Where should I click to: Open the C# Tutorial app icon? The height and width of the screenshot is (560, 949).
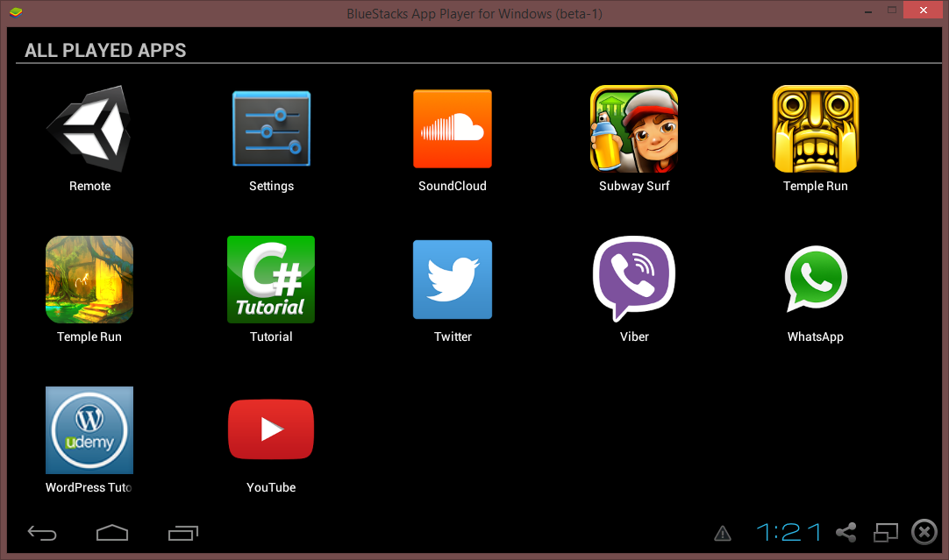point(271,280)
